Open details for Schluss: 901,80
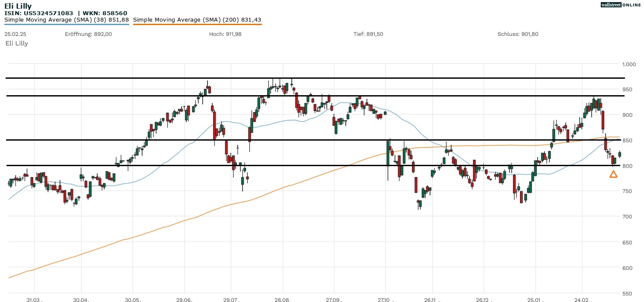The height and width of the screenshot is (302, 644). (x=519, y=34)
